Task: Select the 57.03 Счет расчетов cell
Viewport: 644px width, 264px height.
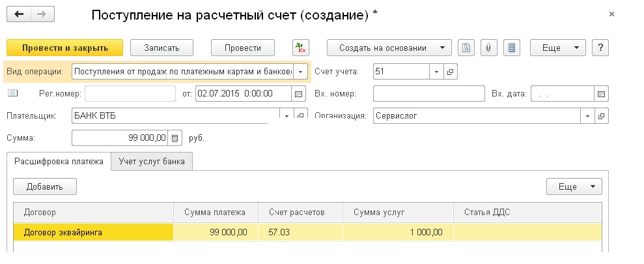Action: [x=300, y=232]
